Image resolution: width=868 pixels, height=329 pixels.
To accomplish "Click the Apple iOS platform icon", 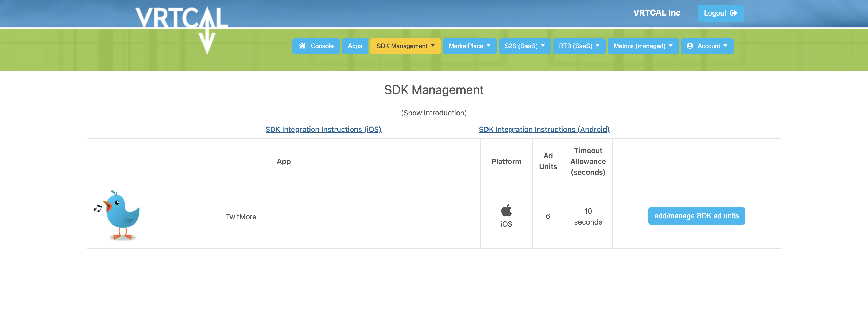I will click(x=506, y=210).
